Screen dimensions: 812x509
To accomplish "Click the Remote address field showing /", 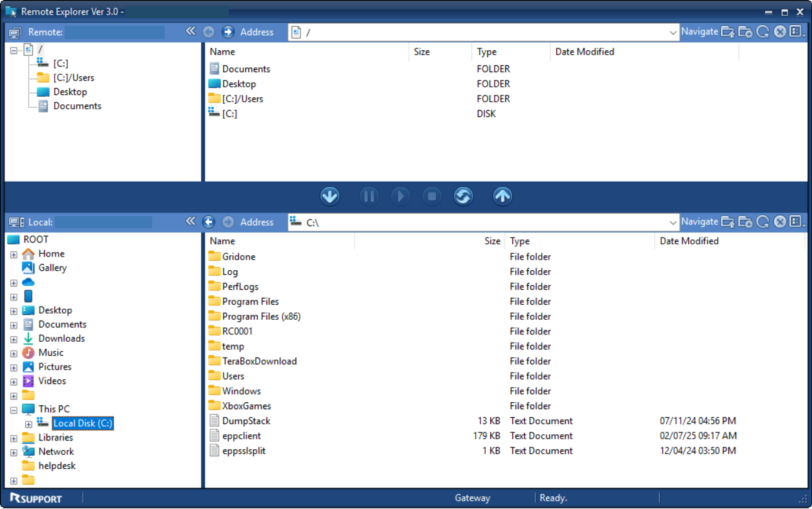I will pyautogui.click(x=483, y=32).
